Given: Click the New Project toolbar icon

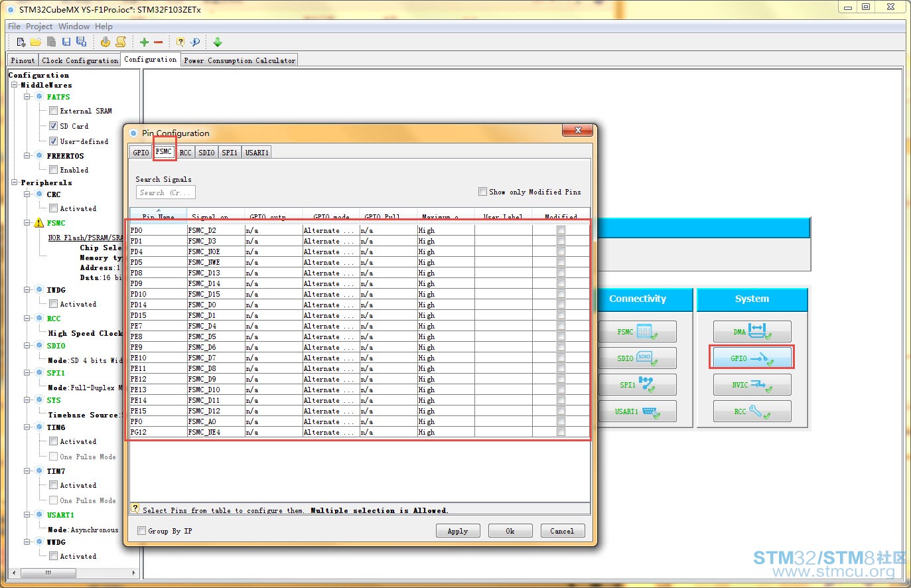Looking at the screenshot, I should [x=21, y=42].
